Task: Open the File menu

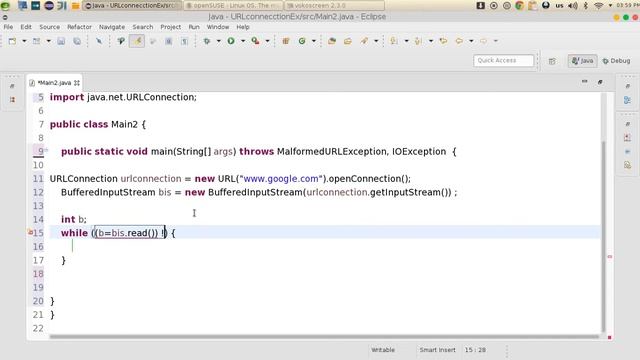Action: (8, 27)
